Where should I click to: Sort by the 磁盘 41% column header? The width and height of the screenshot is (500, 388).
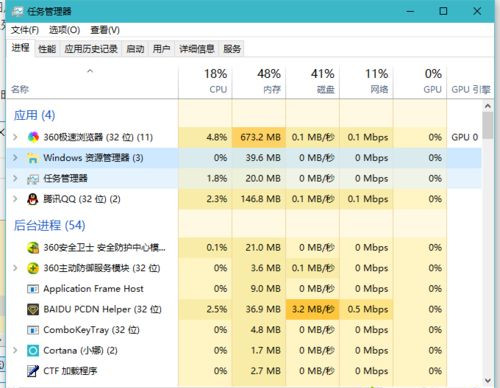(313, 81)
